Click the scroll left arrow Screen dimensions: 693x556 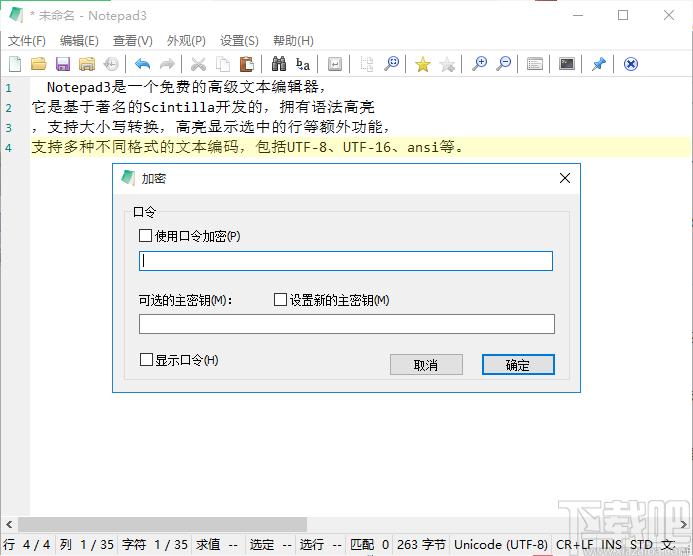(x=9, y=525)
